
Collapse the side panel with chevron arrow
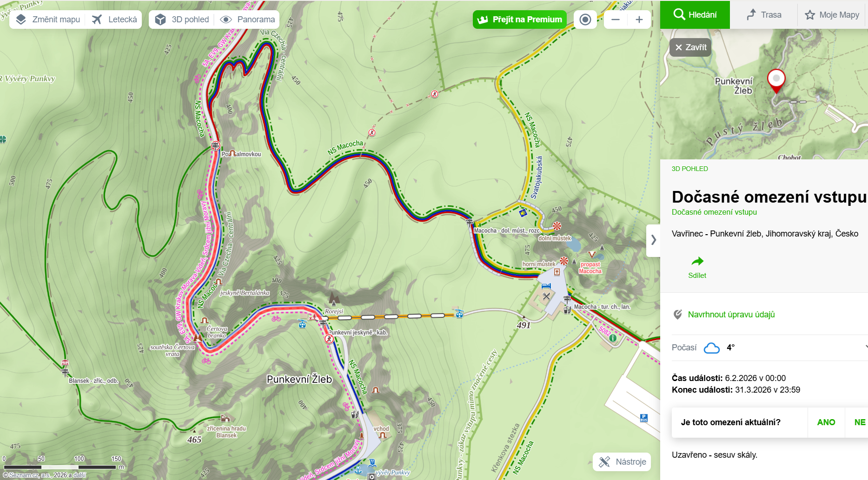pyautogui.click(x=653, y=240)
